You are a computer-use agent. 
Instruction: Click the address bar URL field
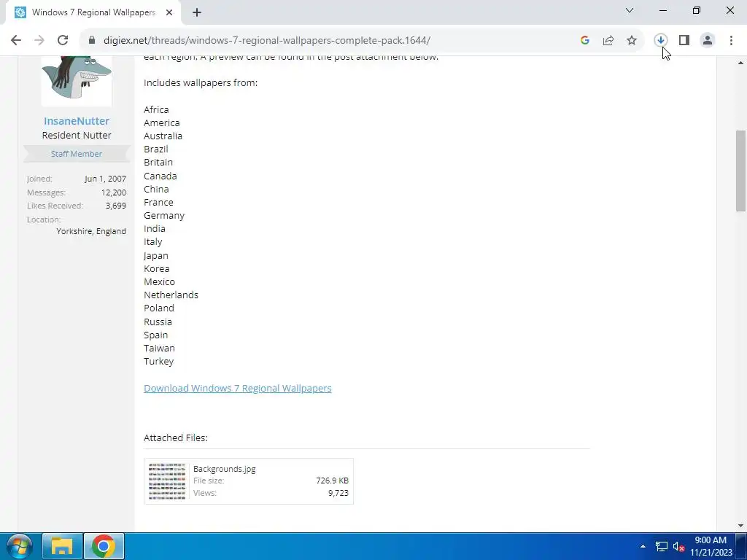click(267, 40)
